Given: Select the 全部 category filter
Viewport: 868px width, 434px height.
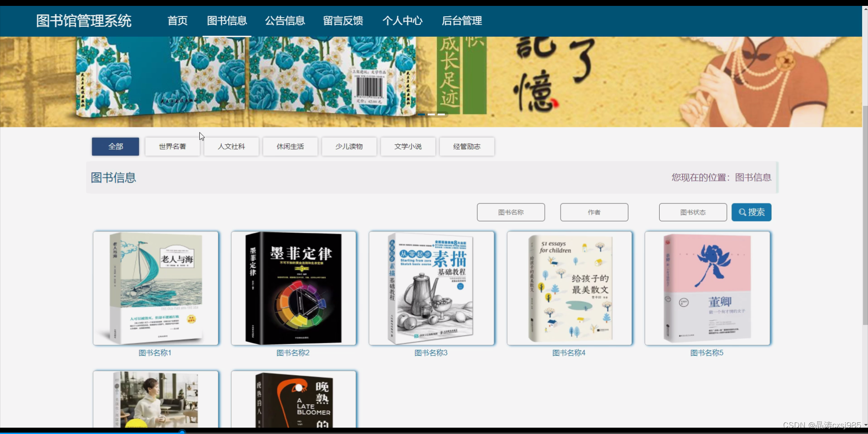Looking at the screenshot, I should (x=115, y=146).
